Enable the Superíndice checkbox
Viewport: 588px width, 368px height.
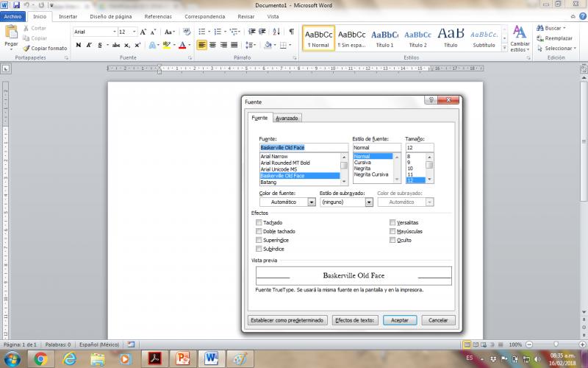[x=259, y=240]
